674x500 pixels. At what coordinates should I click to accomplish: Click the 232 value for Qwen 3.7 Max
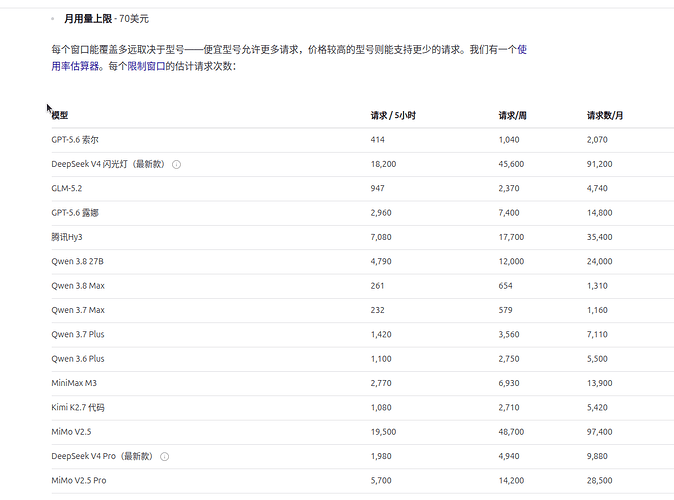pyautogui.click(x=377, y=310)
